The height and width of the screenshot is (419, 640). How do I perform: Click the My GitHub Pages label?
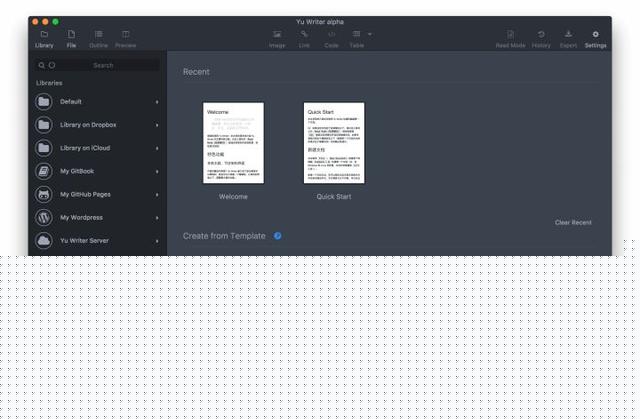coord(85,195)
